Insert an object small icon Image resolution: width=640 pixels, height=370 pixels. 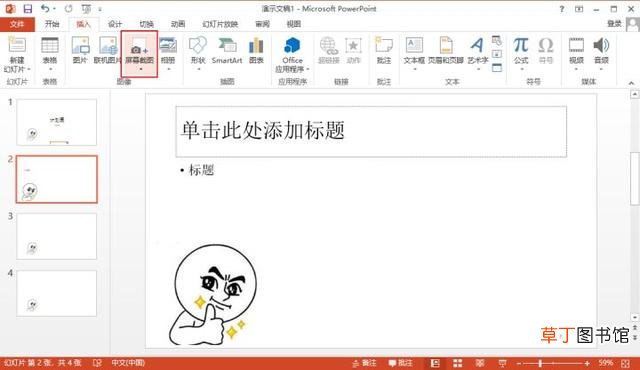pos(497,67)
